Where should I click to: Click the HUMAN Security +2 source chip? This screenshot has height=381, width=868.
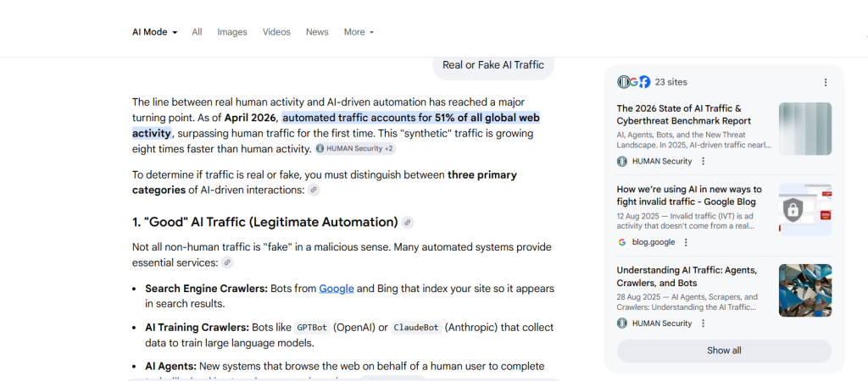pos(354,149)
